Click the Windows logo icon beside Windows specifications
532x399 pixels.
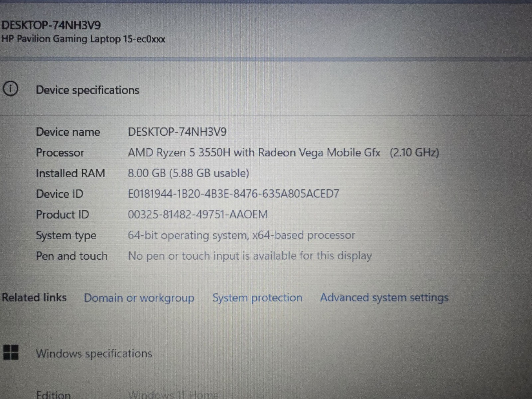pos(11,352)
